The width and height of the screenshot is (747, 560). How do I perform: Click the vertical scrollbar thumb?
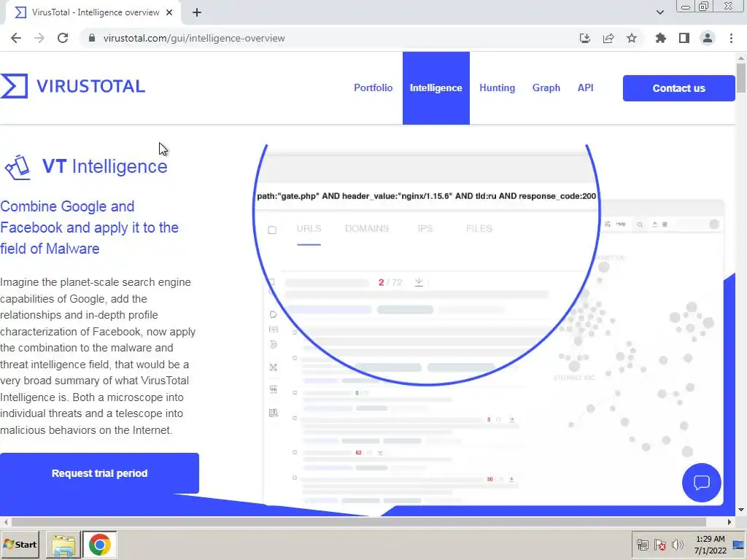coord(741,77)
